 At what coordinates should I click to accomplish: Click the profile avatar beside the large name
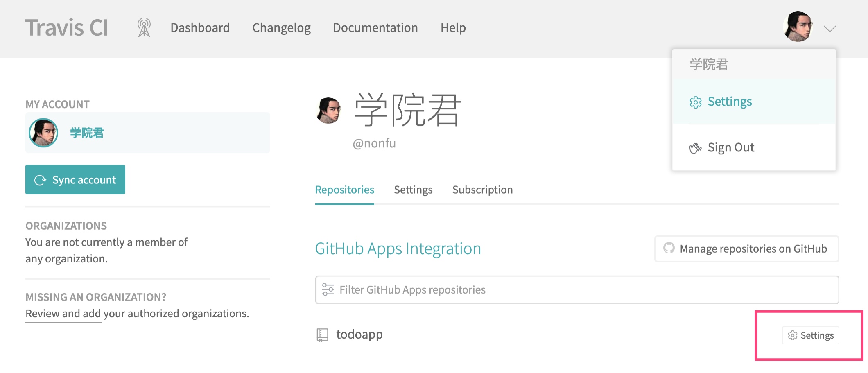[x=328, y=110]
